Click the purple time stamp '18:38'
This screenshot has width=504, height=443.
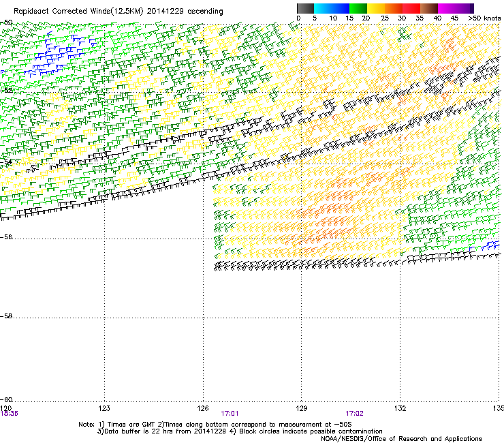coord(9,414)
